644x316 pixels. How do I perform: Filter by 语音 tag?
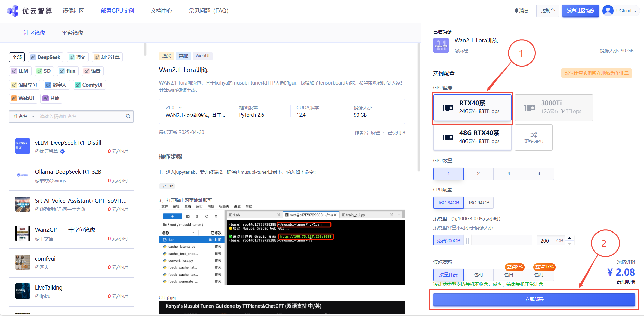point(93,71)
